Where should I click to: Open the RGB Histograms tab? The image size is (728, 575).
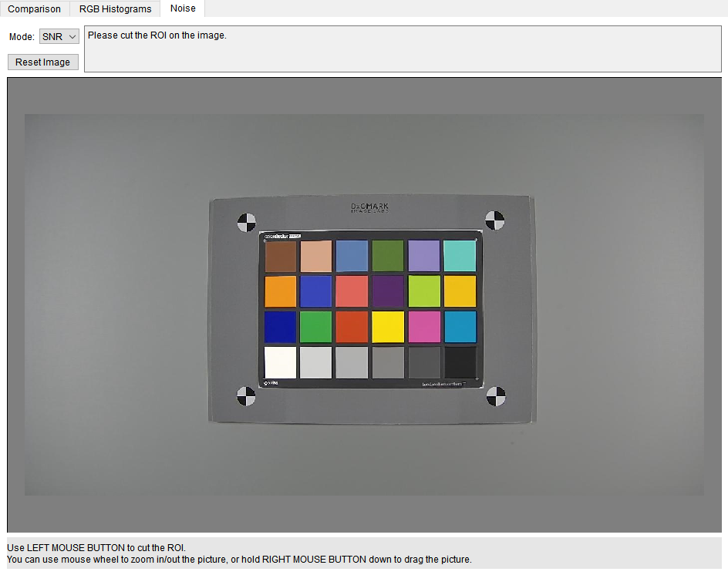tap(115, 9)
